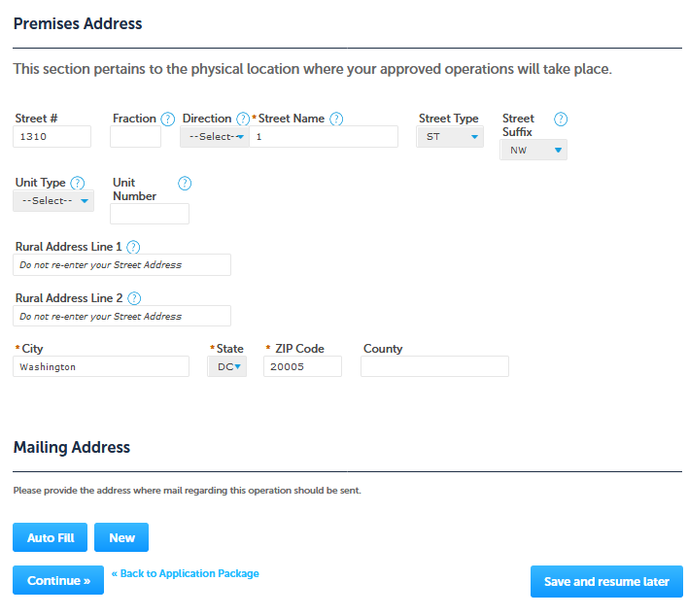Click Save and resume later

(606, 582)
